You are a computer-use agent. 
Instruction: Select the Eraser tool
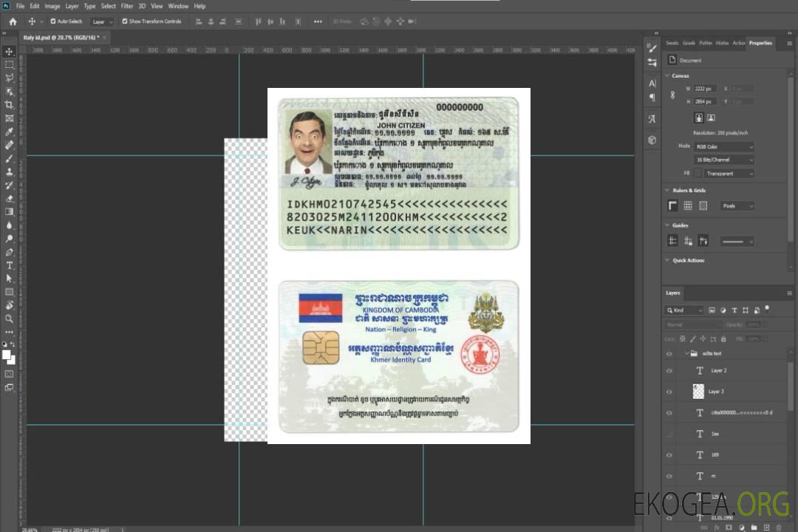pos(9,199)
